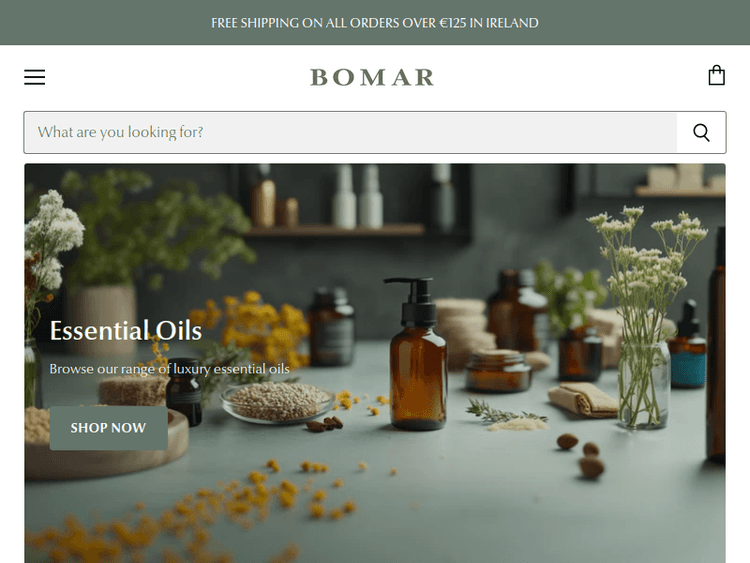Click the glass bowl of grains
Image resolution: width=750 pixels, height=563 pixels.
[x=277, y=402]
